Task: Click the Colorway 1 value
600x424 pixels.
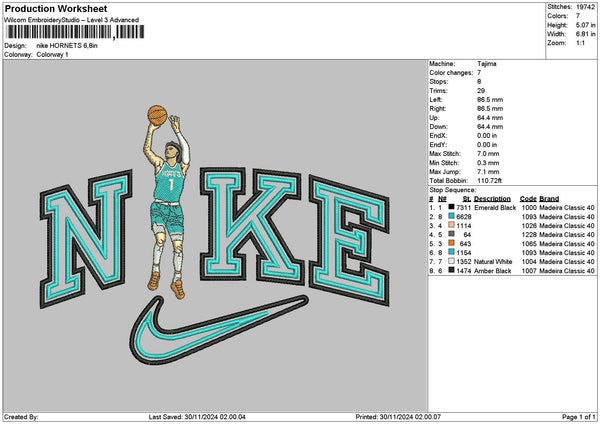Action: 52,55
